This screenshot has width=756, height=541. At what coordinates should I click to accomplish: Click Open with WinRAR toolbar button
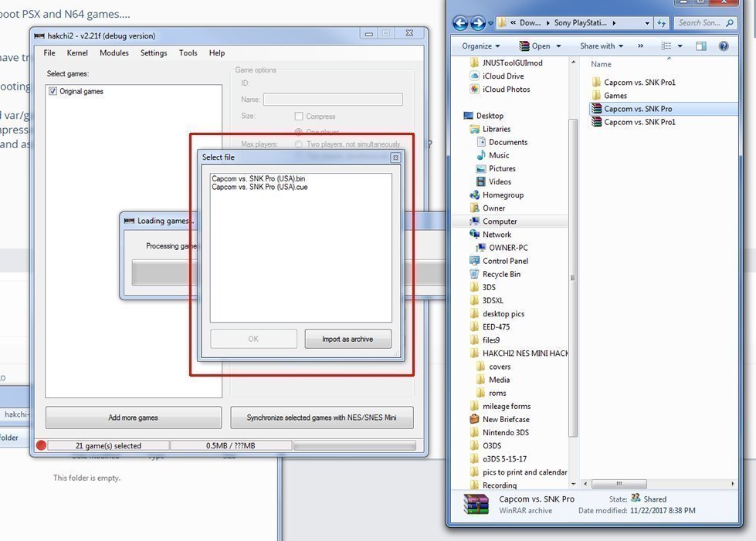(x=534, y=46)
